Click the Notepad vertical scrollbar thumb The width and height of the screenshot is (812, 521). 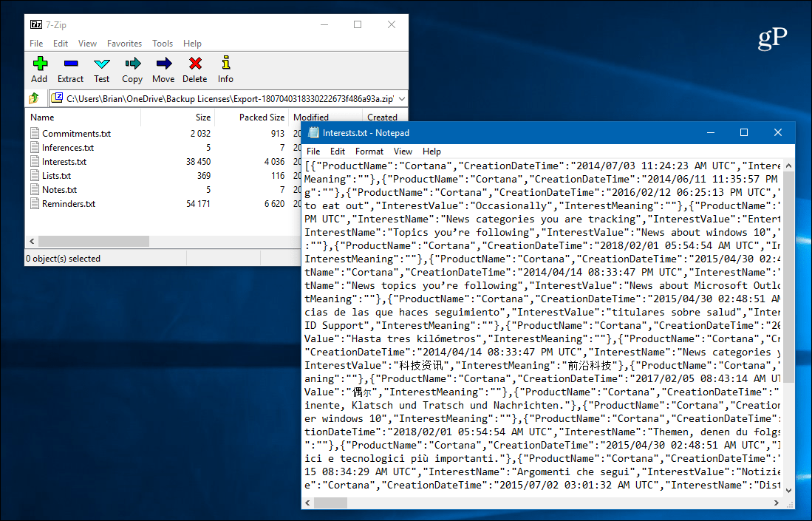tap(788, 277)
